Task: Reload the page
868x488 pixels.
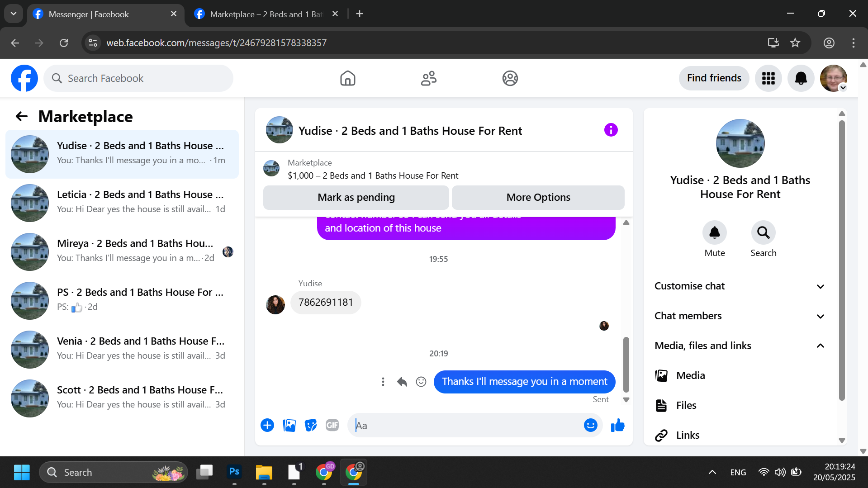Action: 64,43
